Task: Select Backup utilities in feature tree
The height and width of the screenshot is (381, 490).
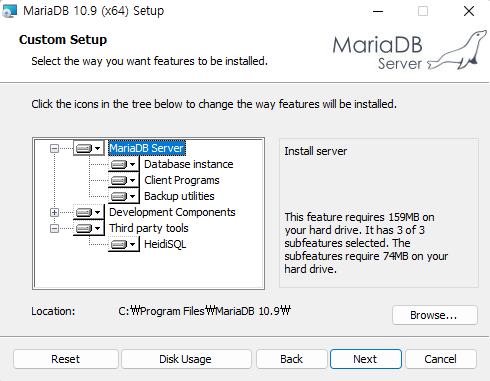Action: point(179,196)
